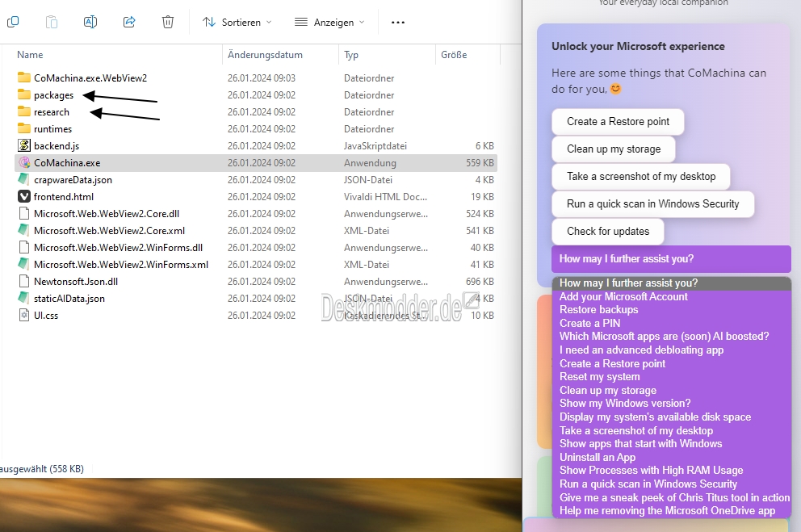Choose Reset my system from the list
The width and height of the screenshot is (801, 532).
[672, 377]
